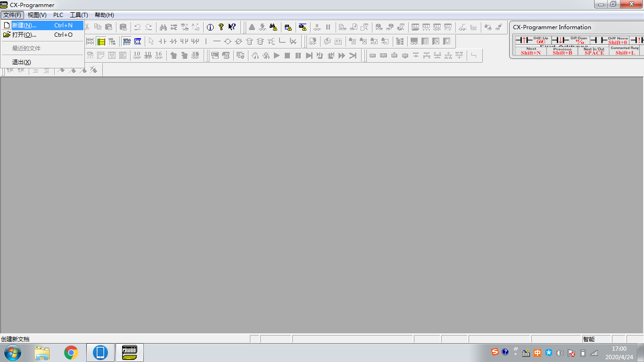Click the work online triangle icon
644x362 pixels.
point(252,27)
